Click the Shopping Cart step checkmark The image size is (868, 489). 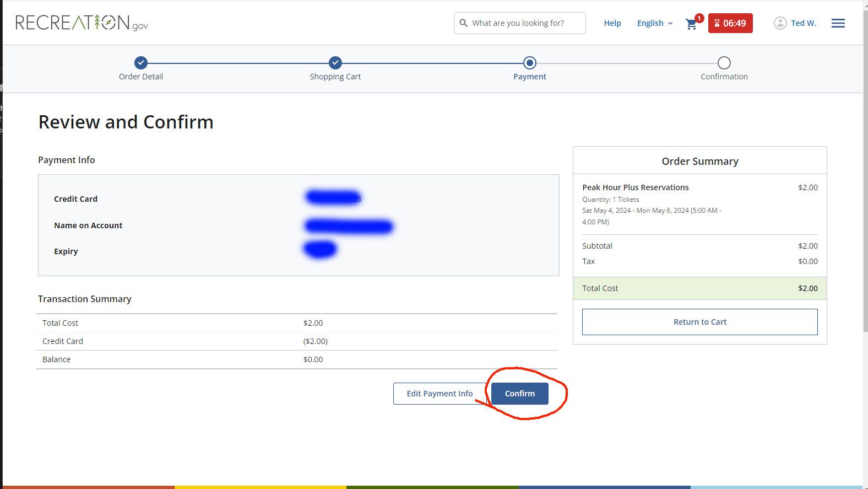(x=335, y=63)
